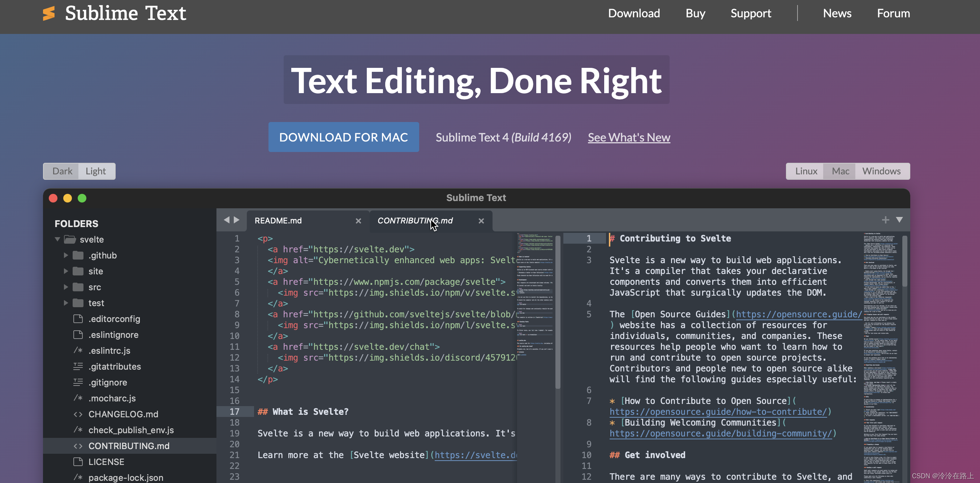Click the yellow macOS minimize button
The width and height of the screenshot is (980, 483).
coord(67,199)
